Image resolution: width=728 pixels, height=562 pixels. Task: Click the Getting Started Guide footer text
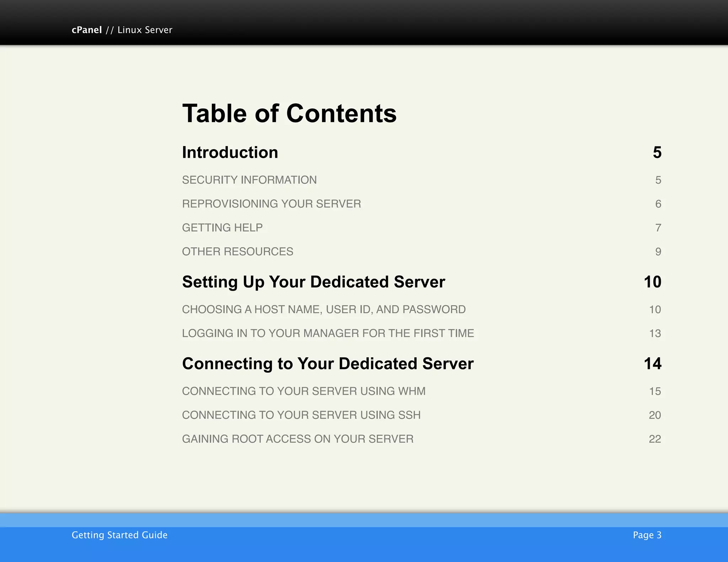(119, 535)
